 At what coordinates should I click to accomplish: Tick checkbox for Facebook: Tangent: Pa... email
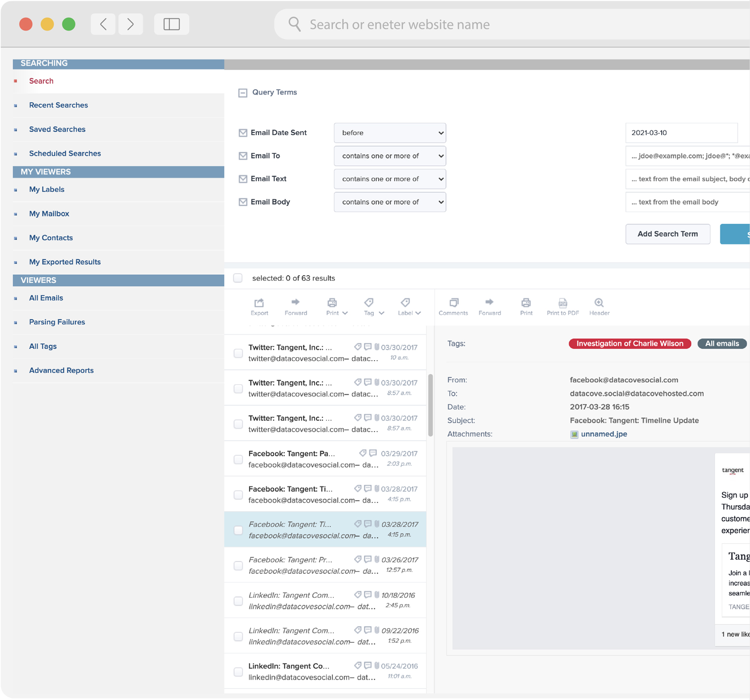point(238,459)
